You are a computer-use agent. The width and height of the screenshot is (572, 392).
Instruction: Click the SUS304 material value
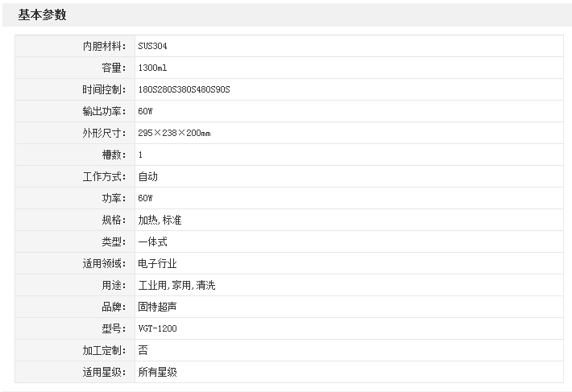153,46
